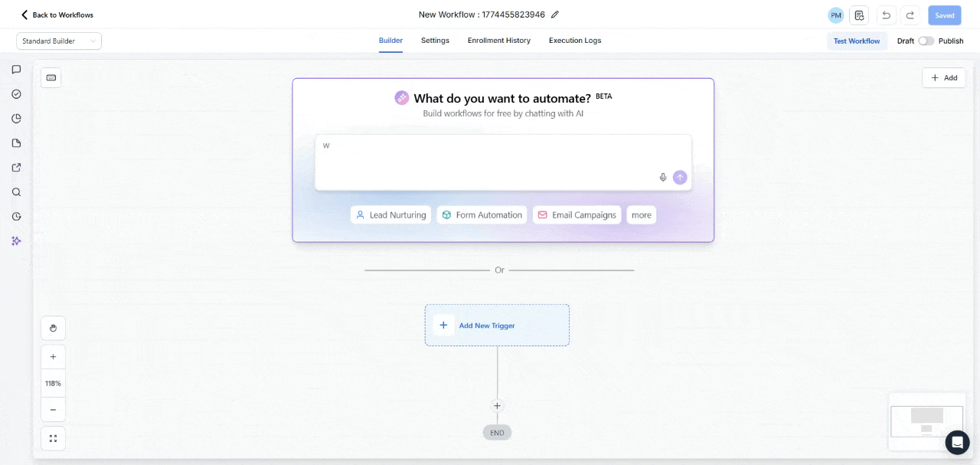Select the hand pan tool
The width and height of the screenshot is (980, 465).
(53, 328)
